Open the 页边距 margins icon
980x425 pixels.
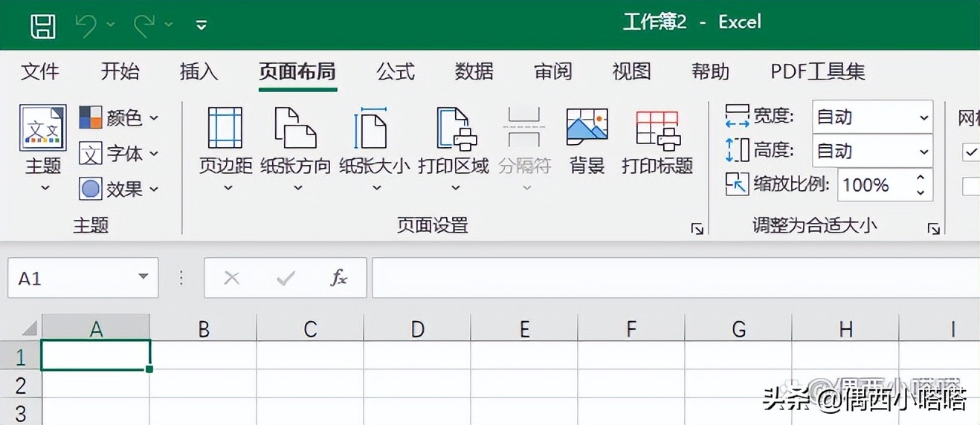pyautogui.click(x=225, y=128)
